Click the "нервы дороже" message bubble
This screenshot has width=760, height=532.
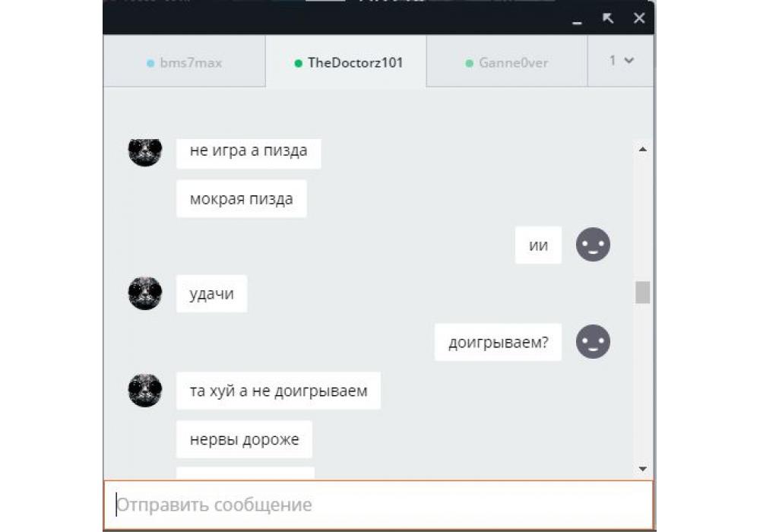[x=244, y=439]
